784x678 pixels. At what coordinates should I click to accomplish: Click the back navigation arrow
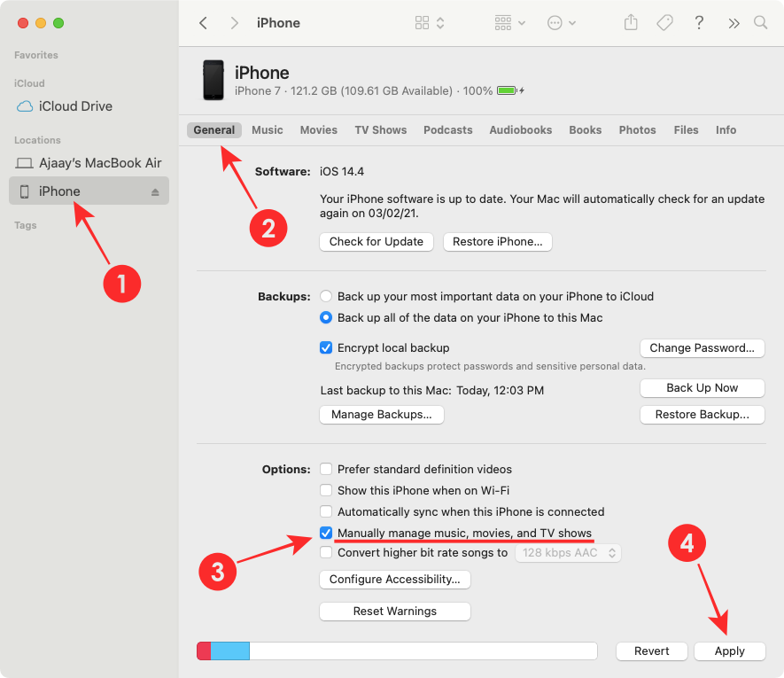tap(203, 23)
